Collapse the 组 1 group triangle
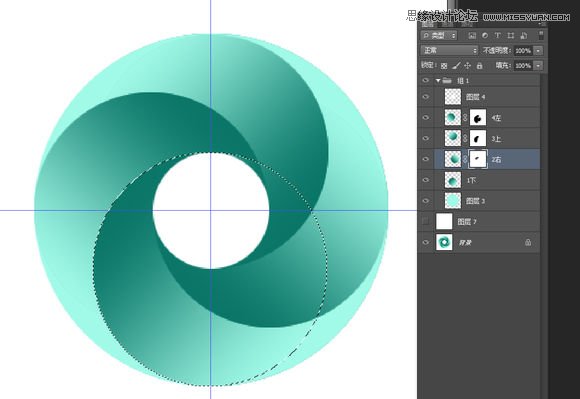580x399 pixels. coord(438,80)
